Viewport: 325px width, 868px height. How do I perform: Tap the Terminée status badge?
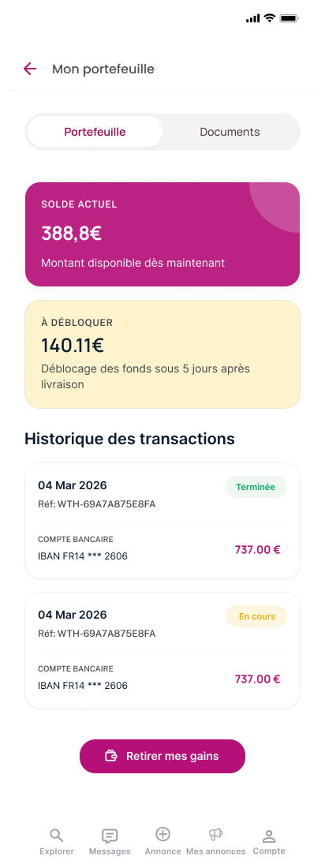[256, 487]
